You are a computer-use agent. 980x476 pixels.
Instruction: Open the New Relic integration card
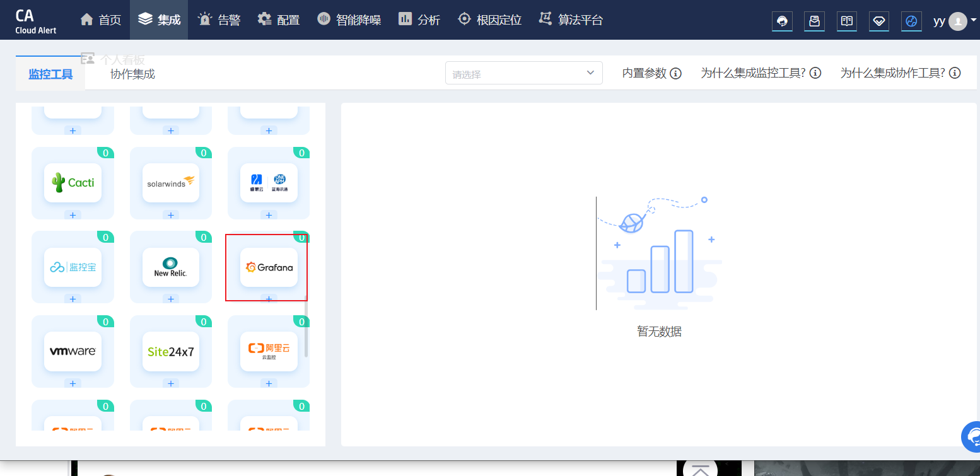(171, 267)
